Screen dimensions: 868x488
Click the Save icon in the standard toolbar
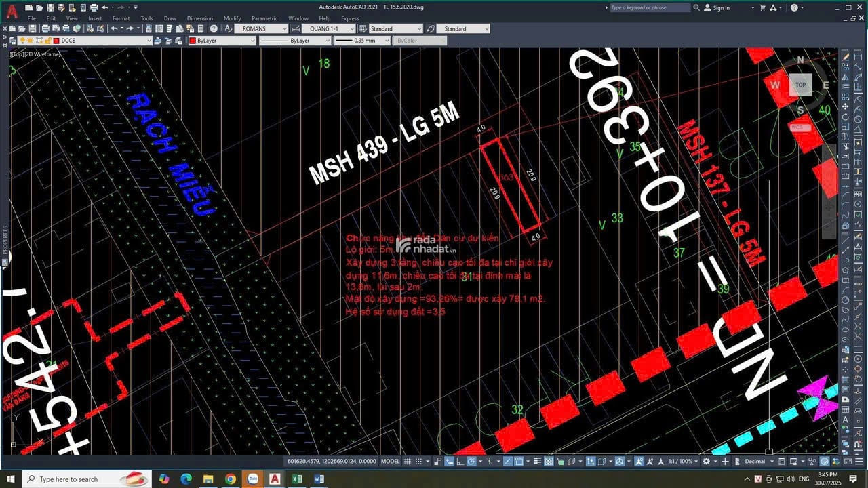click(31, 29)
